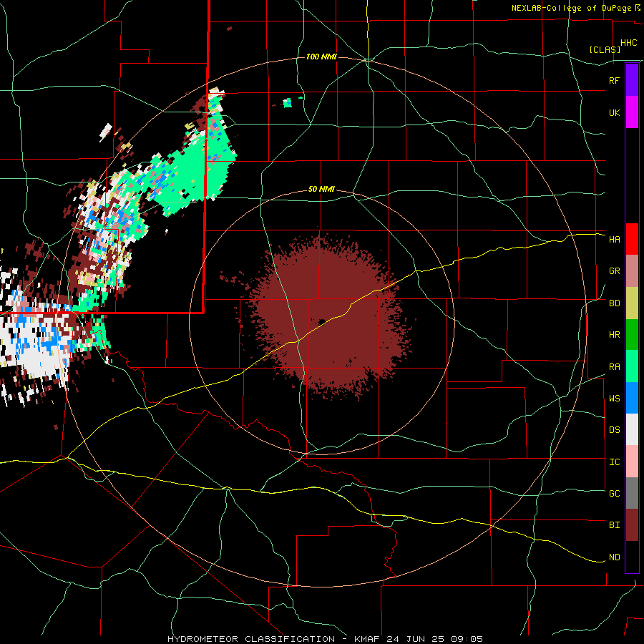Click the "UK" legend label
Screen dimensions: 644x644
click(x=614, y=112)
